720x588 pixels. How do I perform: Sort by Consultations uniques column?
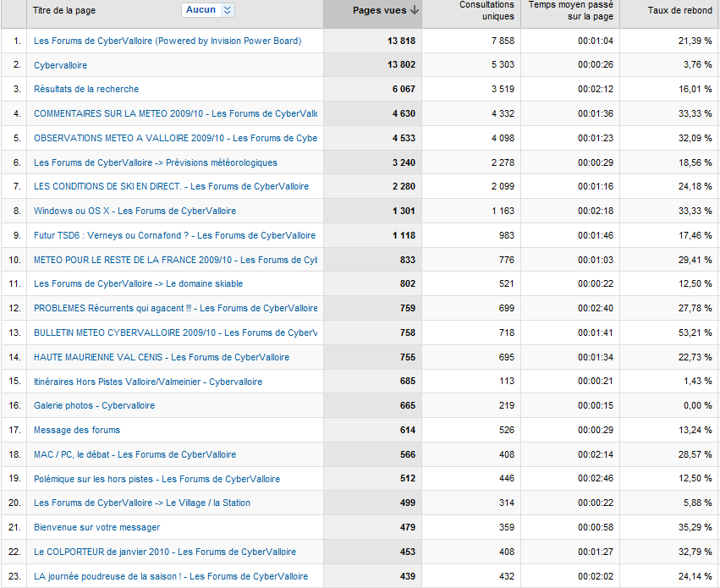[486, 11]
